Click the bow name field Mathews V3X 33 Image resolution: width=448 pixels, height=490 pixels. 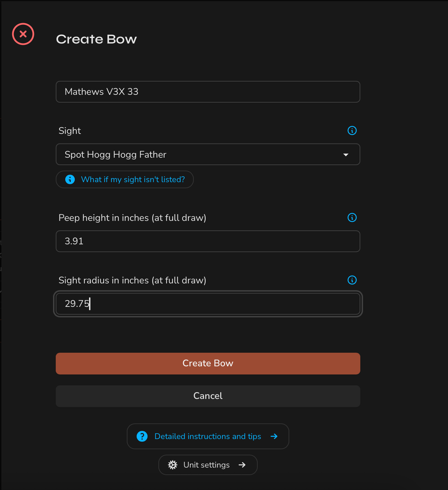[208, 92]
